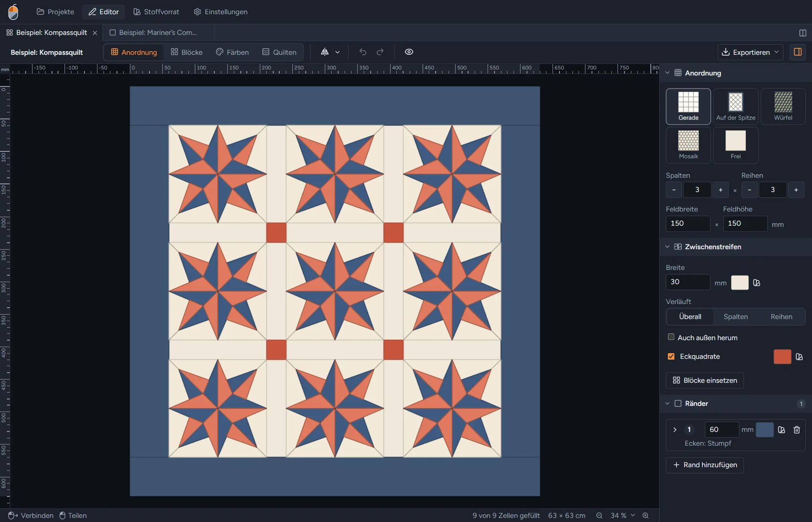Collapse the Anordnung section
Viewport: 812px width, 522px height.
click(667, 73)
